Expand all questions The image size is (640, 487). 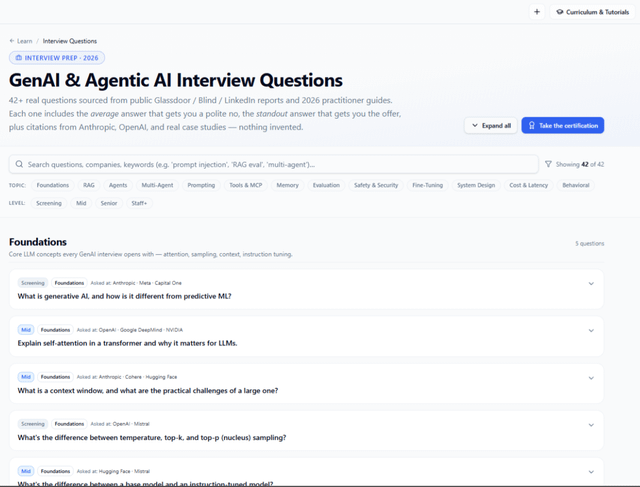pos(491,125)
